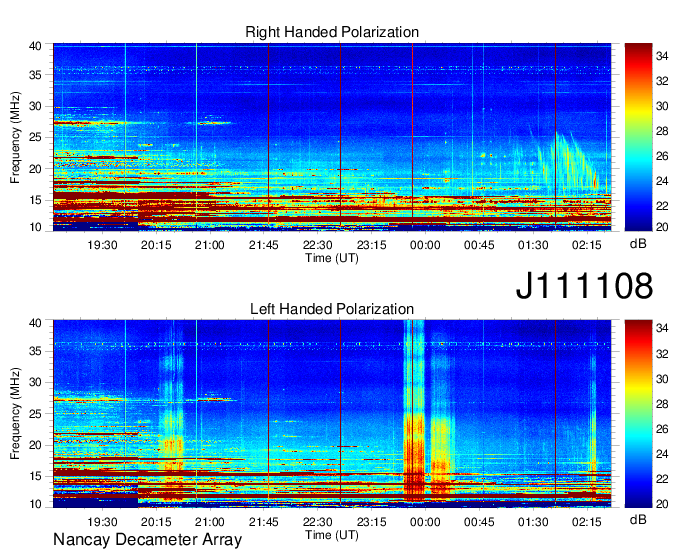The image size is (680, 552).
Task: Click 21:45 tick on Right Handed time axis
Action: click(264, 245)
